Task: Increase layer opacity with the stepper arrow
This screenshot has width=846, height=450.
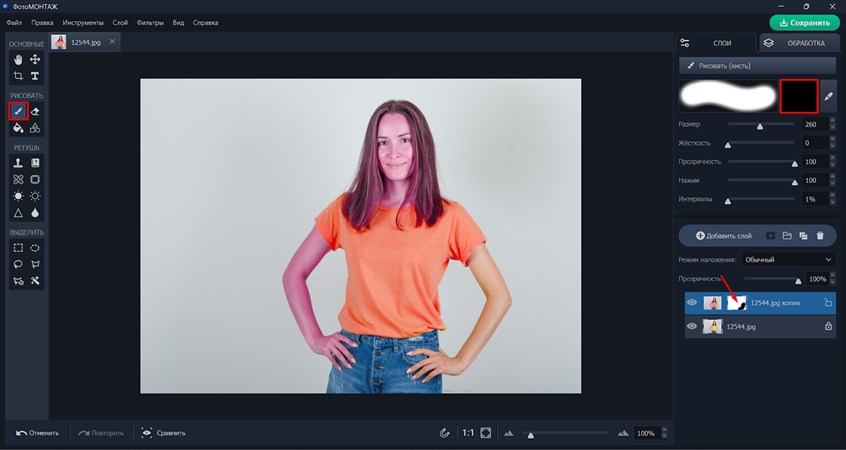Action: [x=833, y=277]
